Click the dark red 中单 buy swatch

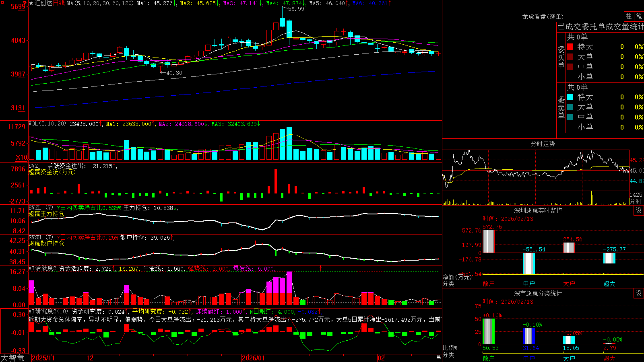pos(570,67)
